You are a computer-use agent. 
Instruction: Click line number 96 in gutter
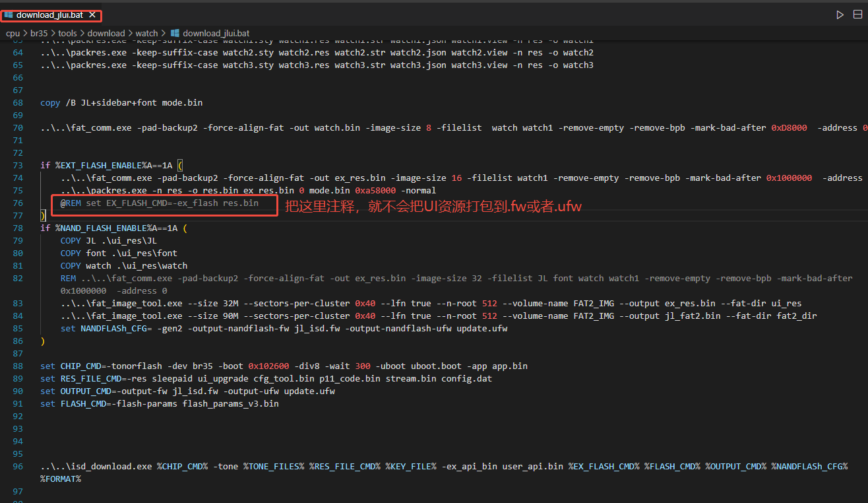tap(18, 467)
